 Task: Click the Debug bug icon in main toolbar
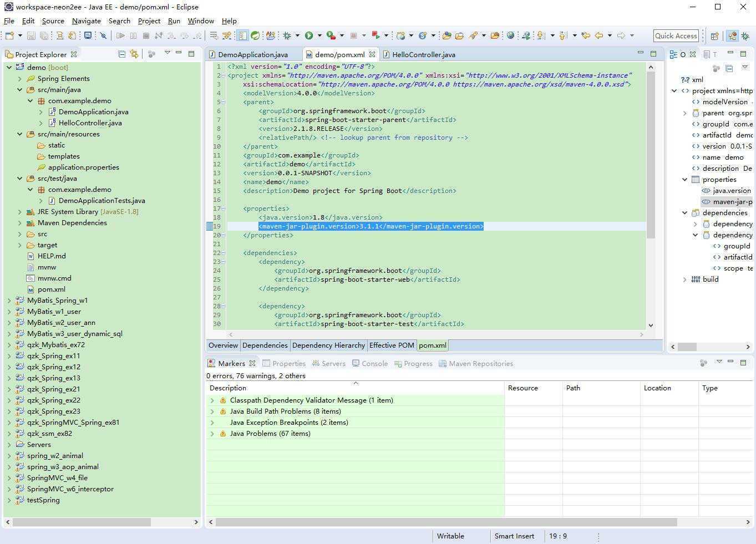[287, 35]
